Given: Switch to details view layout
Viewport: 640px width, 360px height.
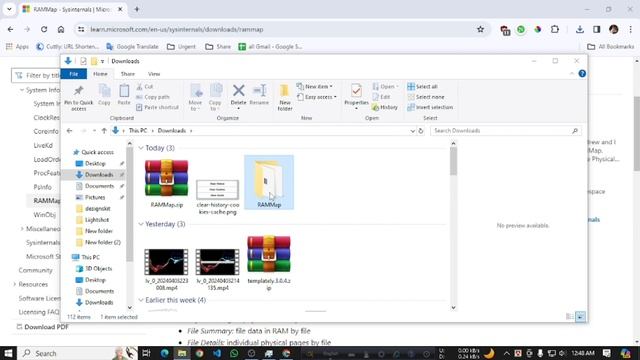Looking at the screenshot, I should (x=570, y=317).
